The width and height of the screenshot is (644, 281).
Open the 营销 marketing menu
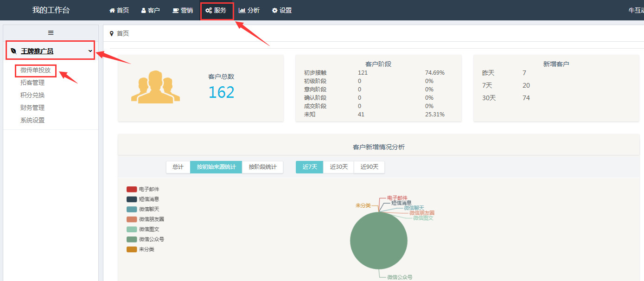pos(182,10)
